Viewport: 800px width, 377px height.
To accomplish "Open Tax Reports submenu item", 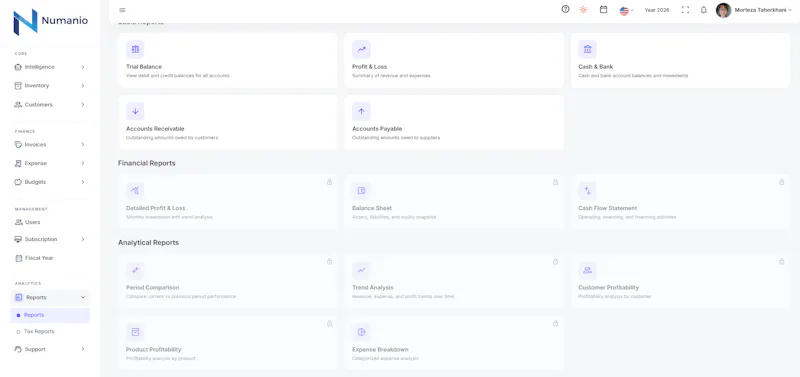I will coord(50,332).
